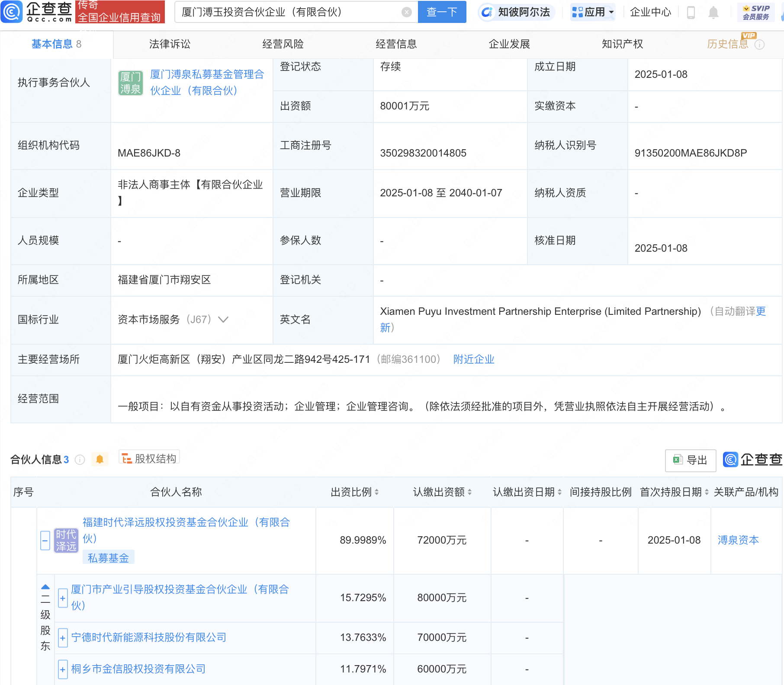The height and width of the screenshot is (685, 784).
Task: Select the 11.7971% ratio cell
Action: pos(363,669)
